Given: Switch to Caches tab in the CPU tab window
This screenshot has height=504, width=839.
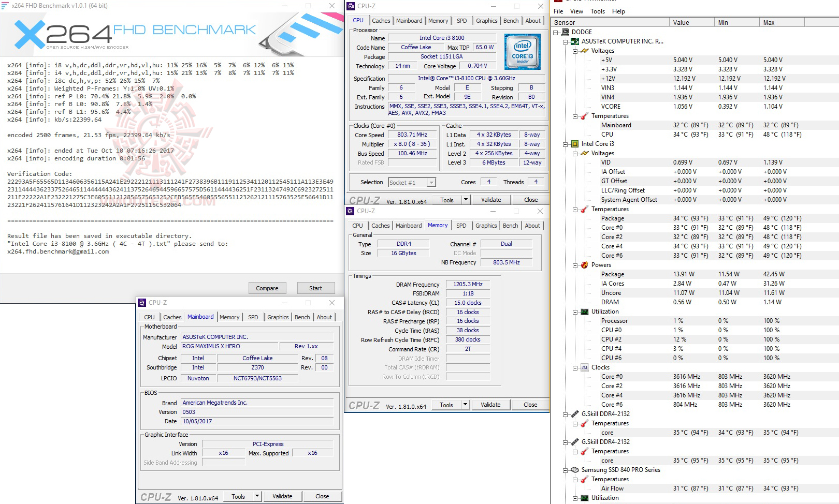Looking at the screenshot, I should coord(381,21).
